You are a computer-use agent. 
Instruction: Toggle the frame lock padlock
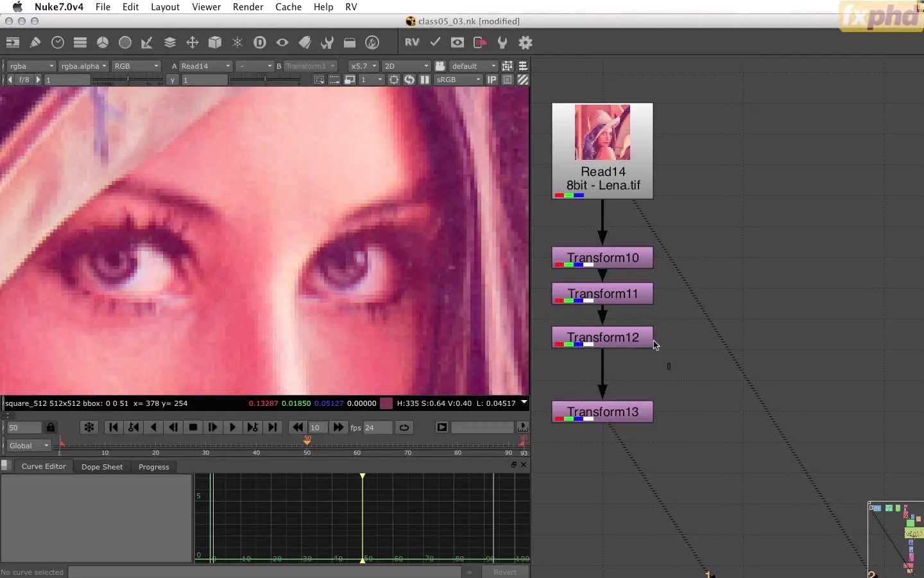pos(51,428)
